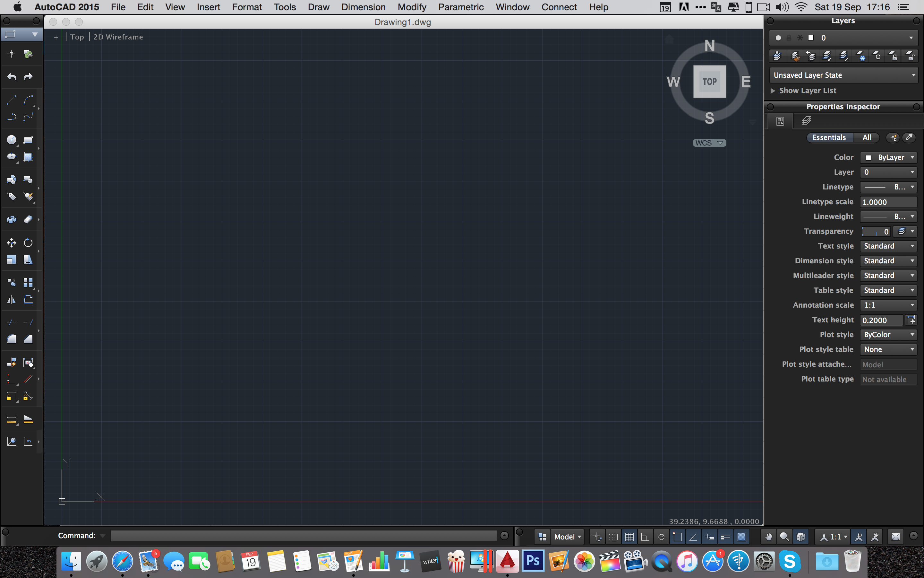The width and height of the screenshot is (924, 578).
Task: Click the 2D Wireframe visual style label
Action: 118,37
